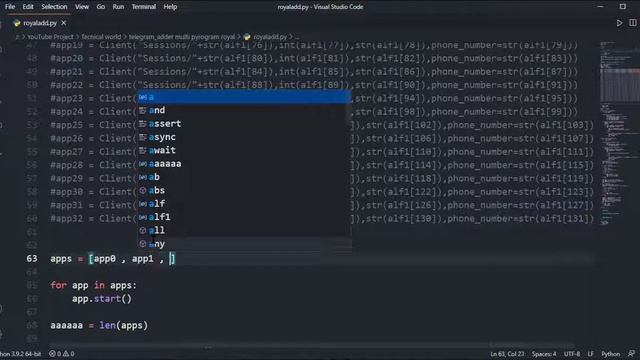
Task: Choose the 'async' keyword suggestion
Action: tap(244, 137)
